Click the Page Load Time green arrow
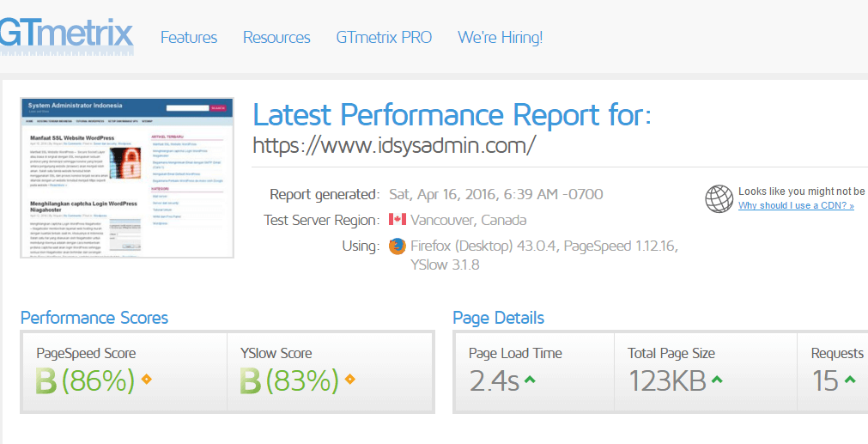This screenshot has width=868, height=444. [530, 380]
